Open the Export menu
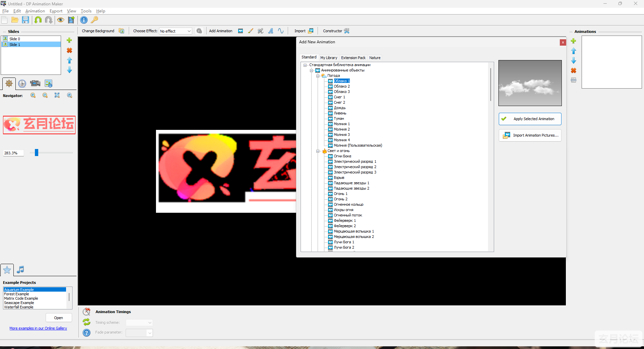This screenshot has height=349, width=644. (56, 11)
